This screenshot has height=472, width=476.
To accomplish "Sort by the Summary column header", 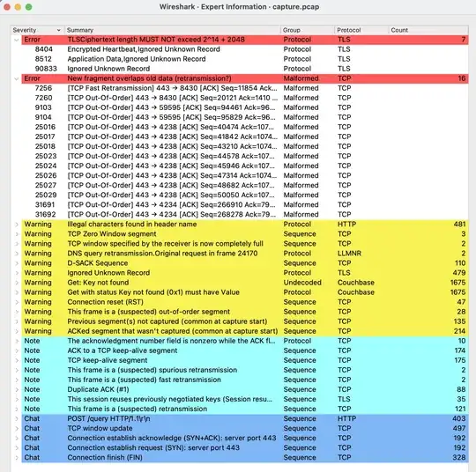I will tap(172, 30).
